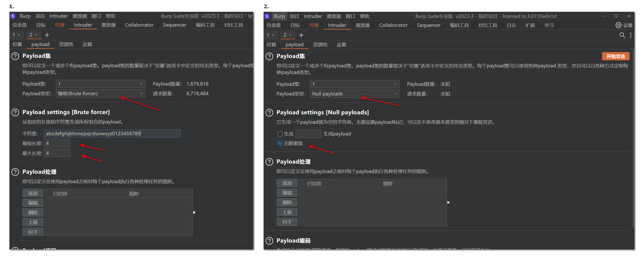Open help for Payload处理 section
644x259 pixels.
tap(269, 162)
